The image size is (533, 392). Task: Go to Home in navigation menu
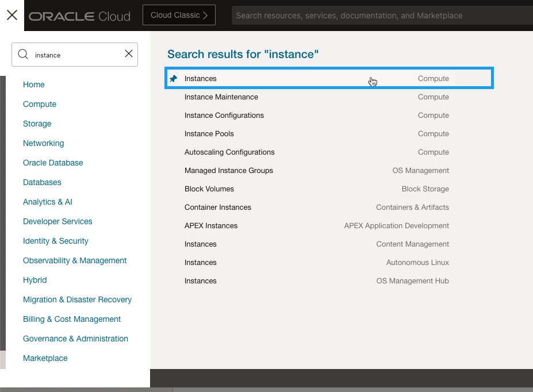(x=34, y=84)
